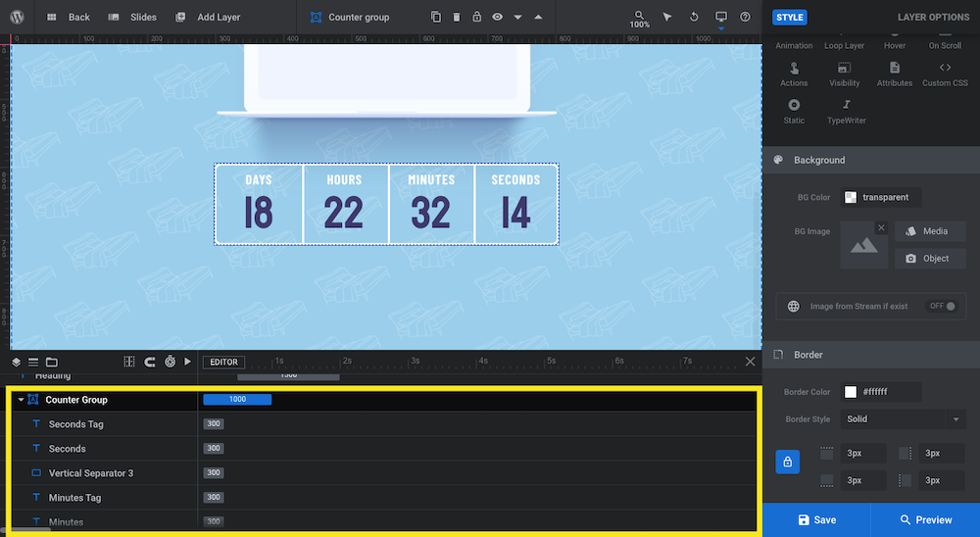This screenshot has width=980, height=537.
Task: Open the WordPress logo menu
Action: pyautogui.click(x=17, y=17)
